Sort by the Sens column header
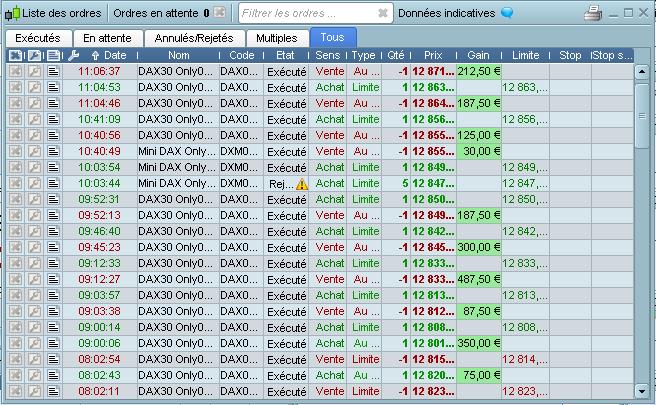Screen dimensions: 656x405 pos(328,55)
